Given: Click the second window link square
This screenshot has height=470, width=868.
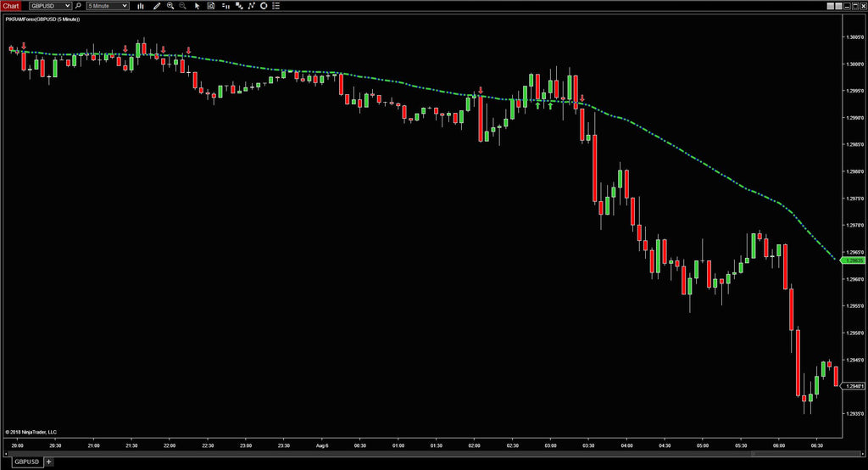Looking at the screenshot, I should (838, 6).
